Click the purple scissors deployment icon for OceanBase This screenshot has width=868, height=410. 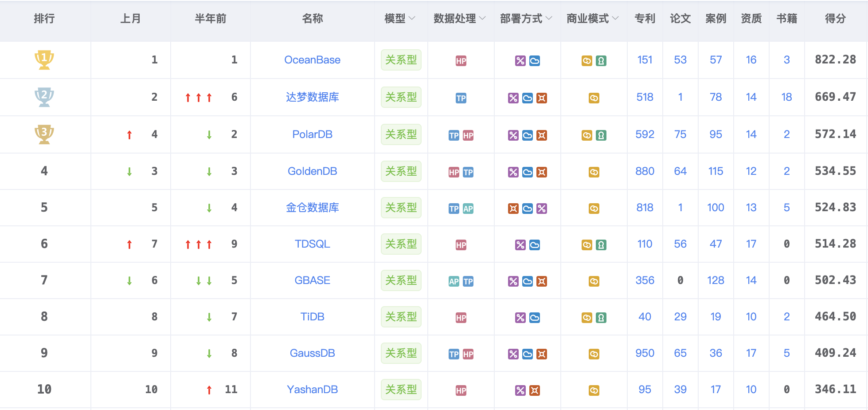coord(520,60)
